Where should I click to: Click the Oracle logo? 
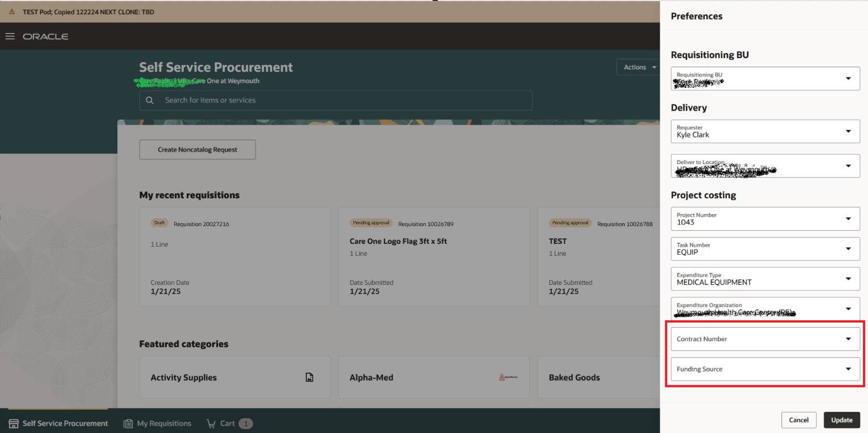(x=46, y=36)
